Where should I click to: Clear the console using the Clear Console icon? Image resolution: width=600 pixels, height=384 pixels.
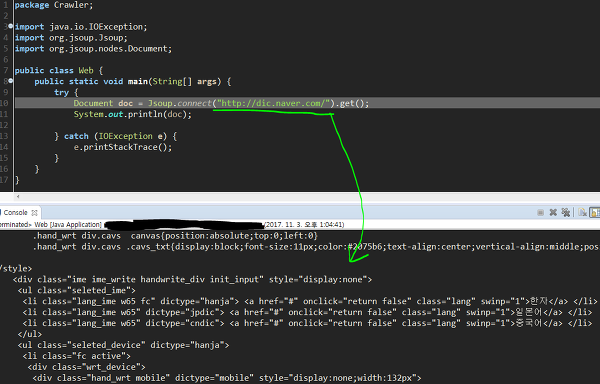point(582,212)
